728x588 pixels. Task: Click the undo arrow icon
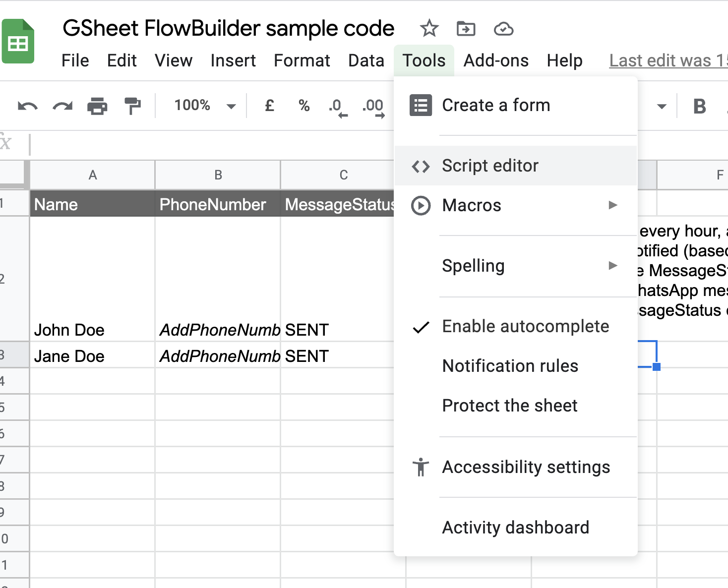[x=27, y=106]
